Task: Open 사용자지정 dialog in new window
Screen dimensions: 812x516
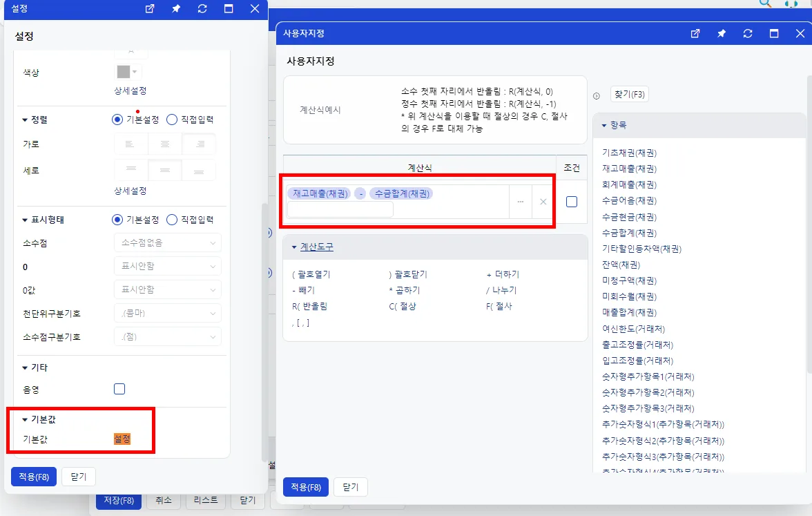Action: pyautogui.click(x=695, y=34)
